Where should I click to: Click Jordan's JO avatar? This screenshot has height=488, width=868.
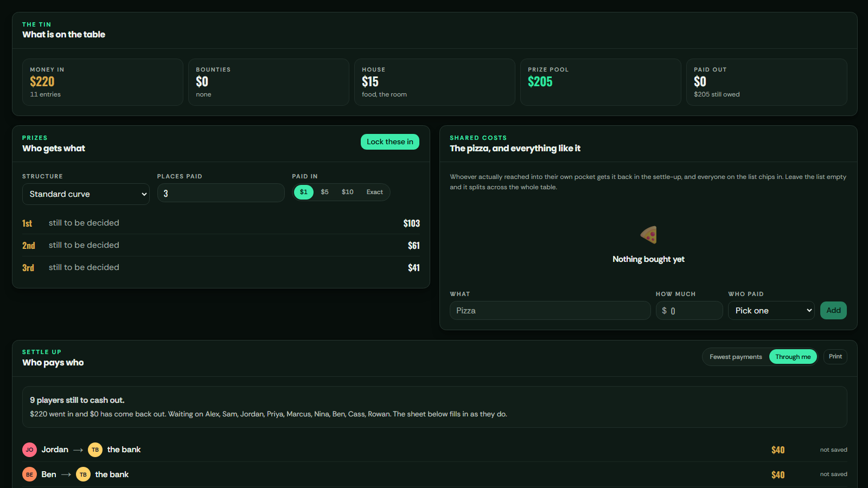click(29, 450)
